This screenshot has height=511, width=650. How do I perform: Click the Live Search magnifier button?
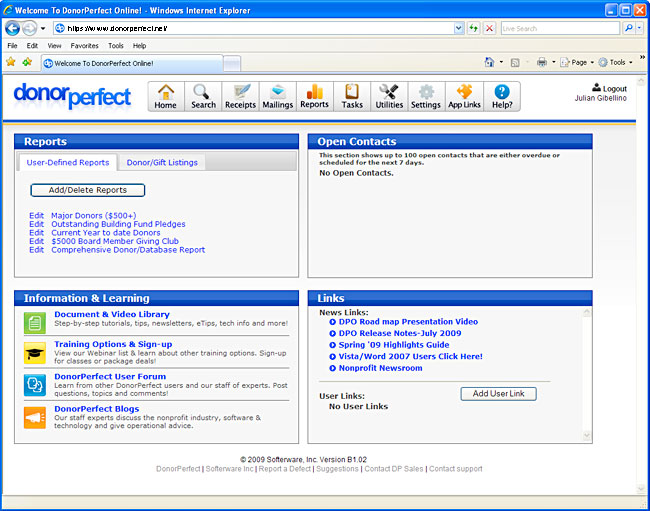(629, 28)
